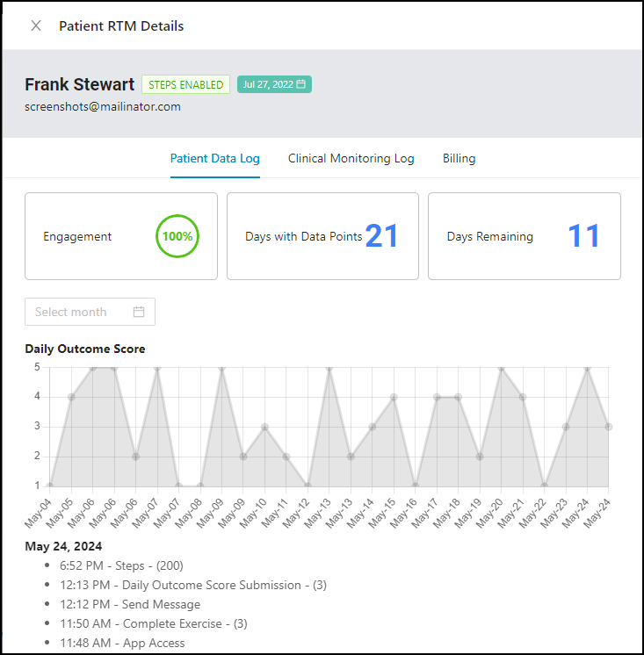
Task: Select the 6:52 PM Steps log entry
Action: [x=121, y=565]
